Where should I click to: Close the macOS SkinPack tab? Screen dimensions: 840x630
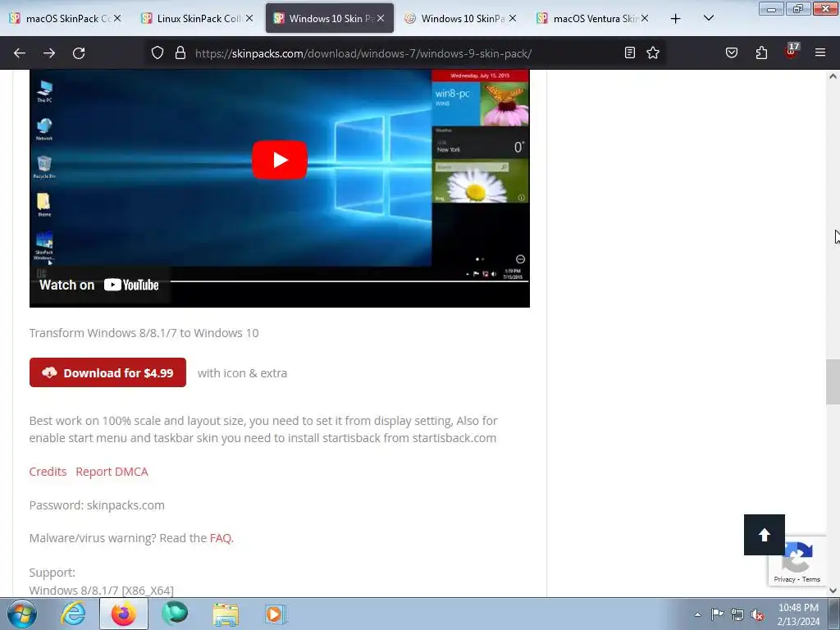click(117, 19)
